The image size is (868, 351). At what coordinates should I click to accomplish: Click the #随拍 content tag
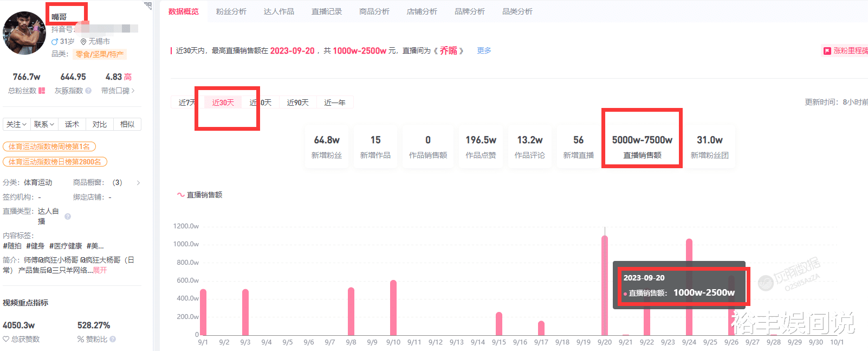[x=12, y=246]
